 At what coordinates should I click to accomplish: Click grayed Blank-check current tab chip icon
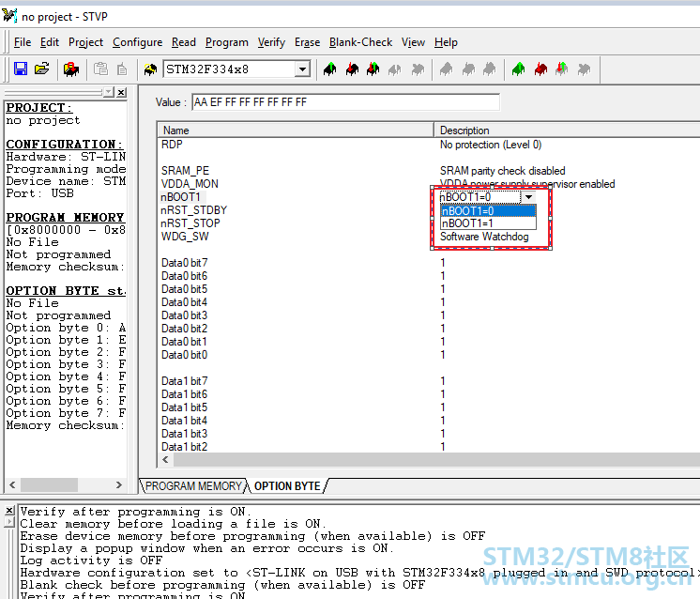[418, 69]
